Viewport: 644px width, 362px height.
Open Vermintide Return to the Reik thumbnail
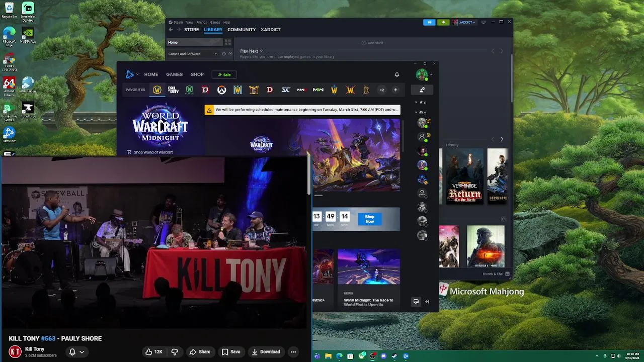point(464,176)
